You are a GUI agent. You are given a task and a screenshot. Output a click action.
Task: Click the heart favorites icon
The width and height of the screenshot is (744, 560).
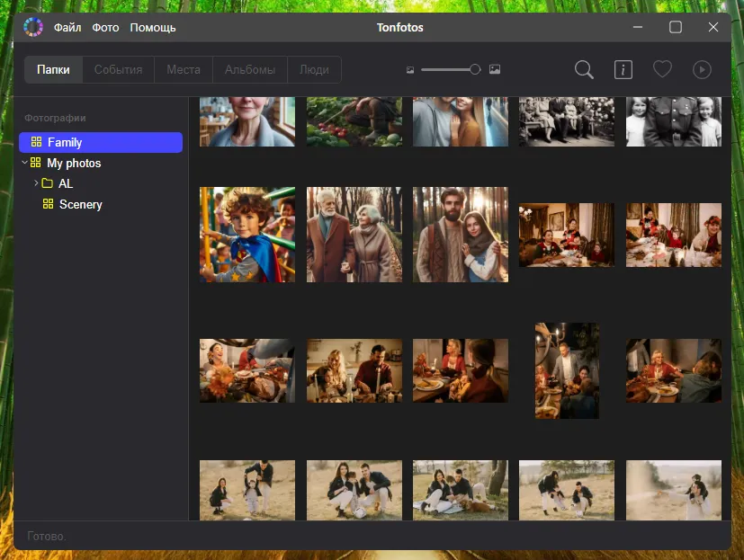(x=662, y=70)
